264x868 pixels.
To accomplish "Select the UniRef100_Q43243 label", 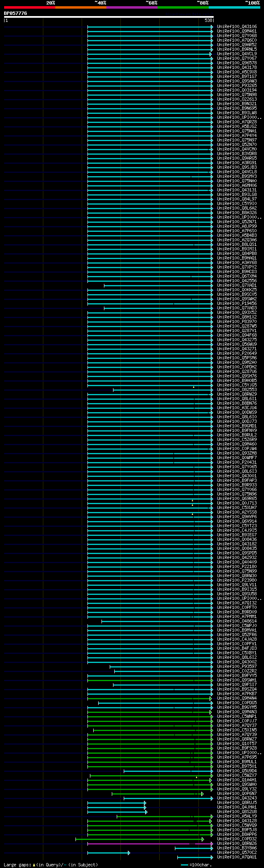I will click(x=237, y=798).
